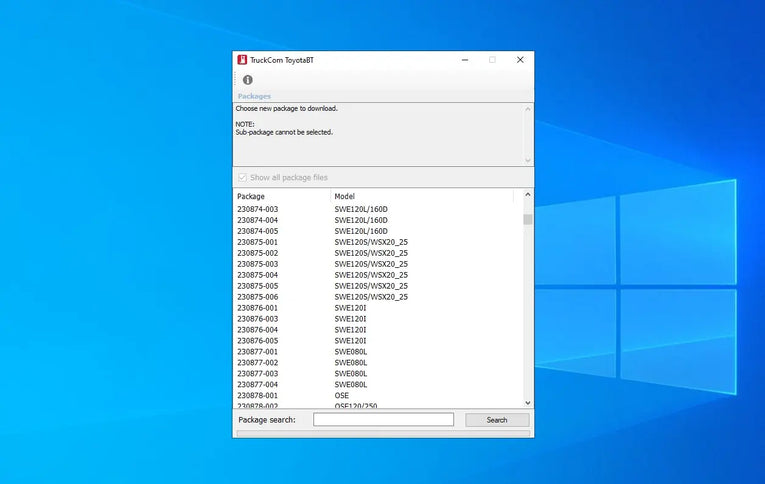Click the package list scroll down arrow
Image resolution: width=765 pixels, height=484 pixels.
pyautogui.click(x=527, y=403)
